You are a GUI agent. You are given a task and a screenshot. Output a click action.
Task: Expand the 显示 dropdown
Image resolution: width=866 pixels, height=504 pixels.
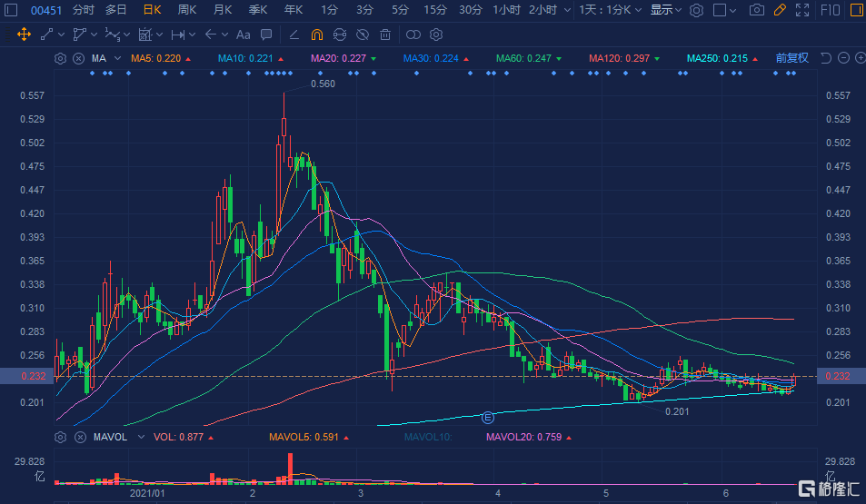pyautogui.click(x=665, y=10)
